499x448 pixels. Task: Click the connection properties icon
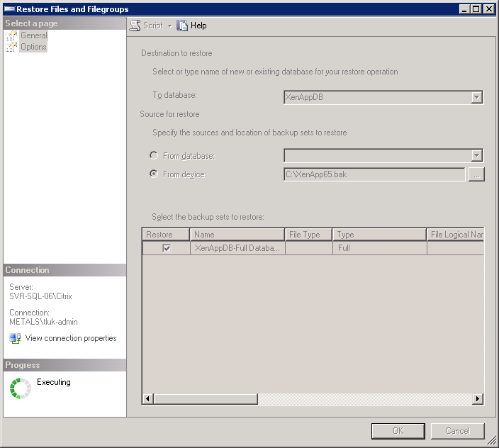pos(15,339)
